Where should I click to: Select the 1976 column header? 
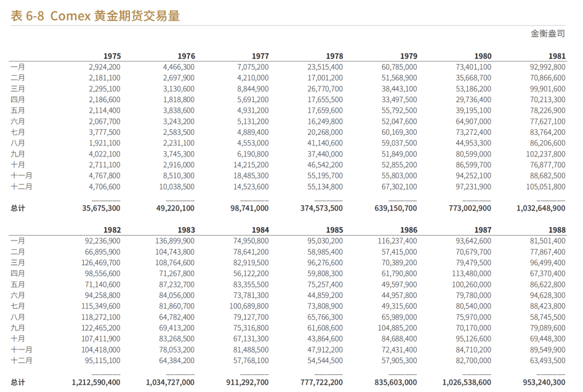[x=186, y=56]
